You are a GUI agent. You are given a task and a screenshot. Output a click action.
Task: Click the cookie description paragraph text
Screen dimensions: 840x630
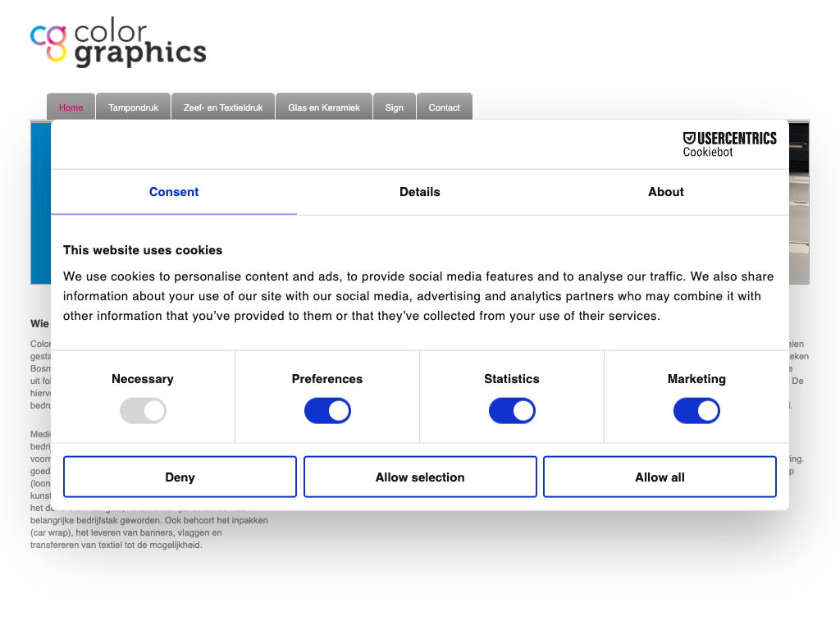pyautogui.click(x=418, y=296)
